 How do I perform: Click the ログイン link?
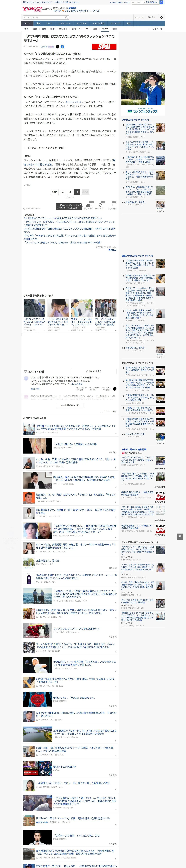(x=57, y=11)
